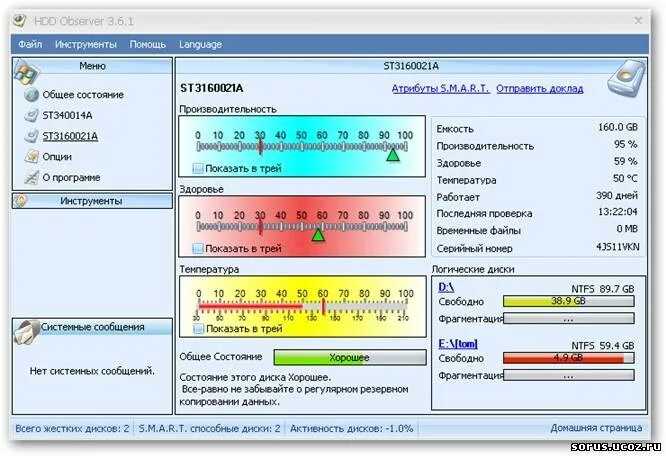Open logical disk E:\[tom] link
This screenshot has width=666, height=456.
458,343
